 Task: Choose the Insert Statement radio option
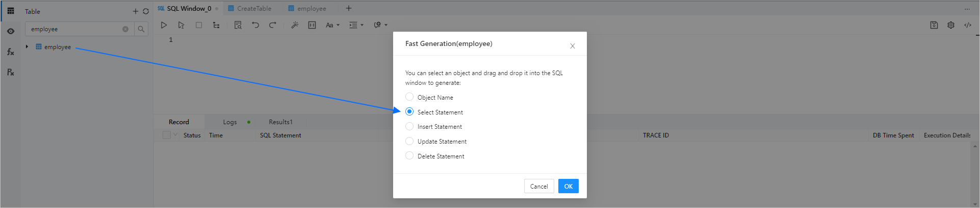coord(409,126)
